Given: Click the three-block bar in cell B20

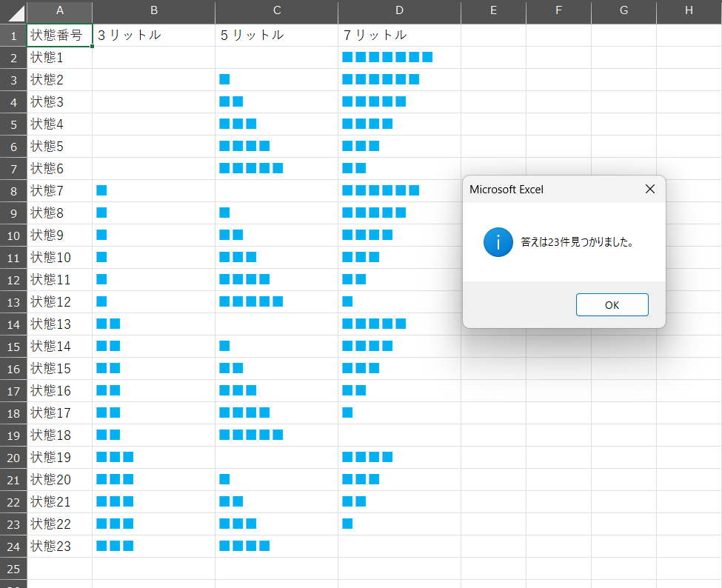Looking at the screenshot, I should (x=115, y=457).
